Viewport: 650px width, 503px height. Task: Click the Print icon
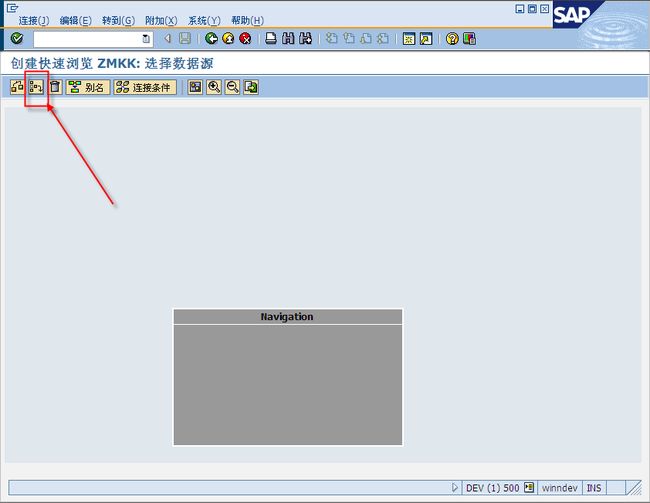coord(271,39)
